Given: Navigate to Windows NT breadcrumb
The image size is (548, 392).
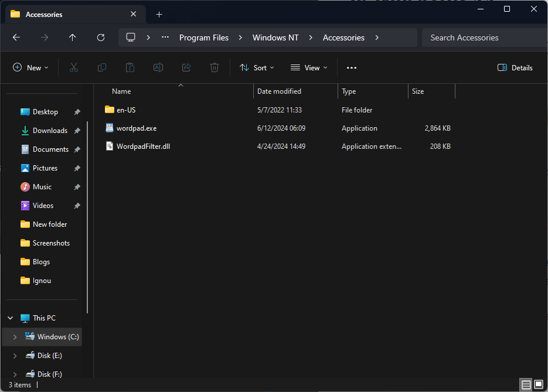Looking at the screenshot, I should (x=275, y=38).
